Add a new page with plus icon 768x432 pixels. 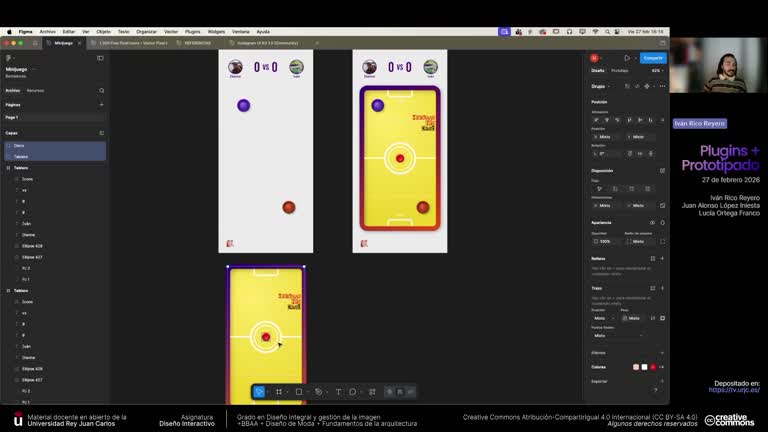pos(101,104)
